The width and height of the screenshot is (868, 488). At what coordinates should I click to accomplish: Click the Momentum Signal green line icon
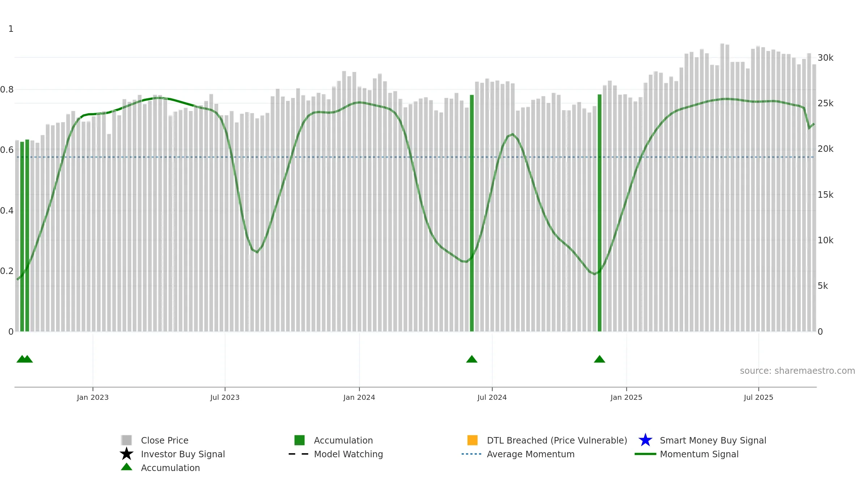645,454
